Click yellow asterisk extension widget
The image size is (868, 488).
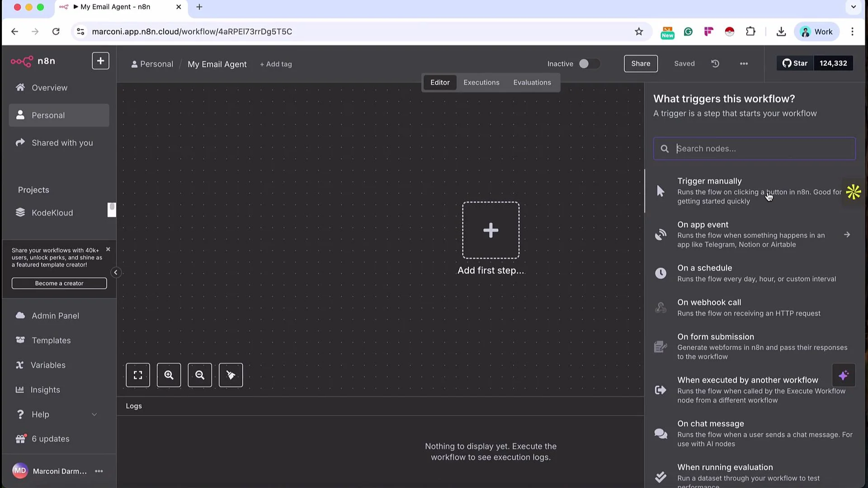click(854, 192)
